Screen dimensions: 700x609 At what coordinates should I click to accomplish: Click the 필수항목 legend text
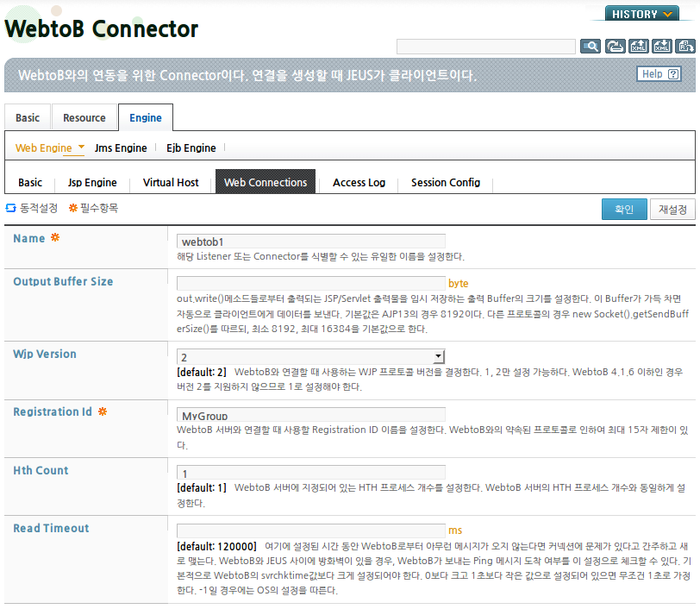(x=99, y=208)
